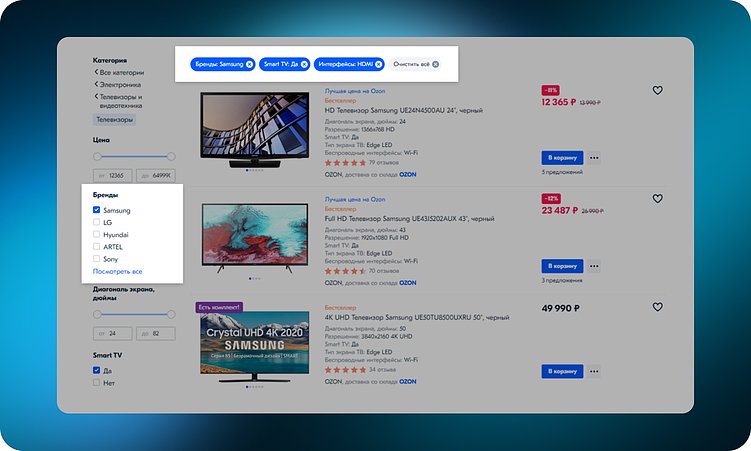Remove the Бренды: Samsung filter chip
Image resolution: width=751 pixels, height=451 pixels.
(x=250, y=64)
